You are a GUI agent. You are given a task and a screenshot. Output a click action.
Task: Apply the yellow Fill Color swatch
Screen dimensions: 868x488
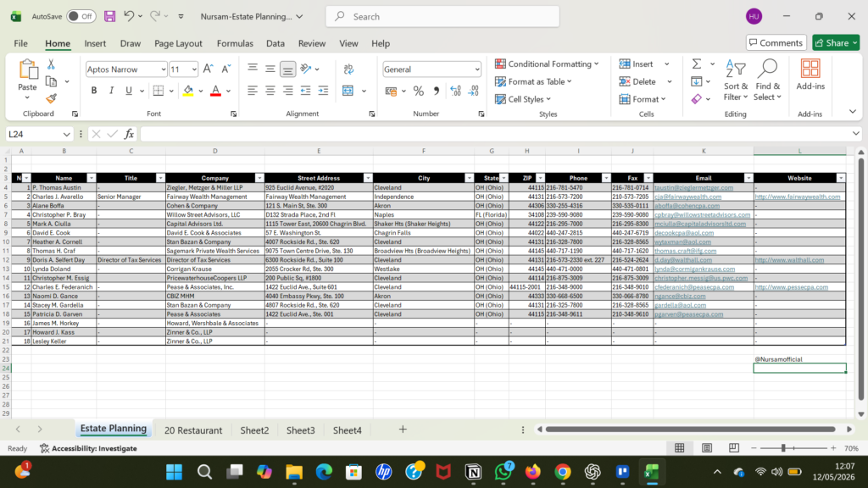(188, 91)
